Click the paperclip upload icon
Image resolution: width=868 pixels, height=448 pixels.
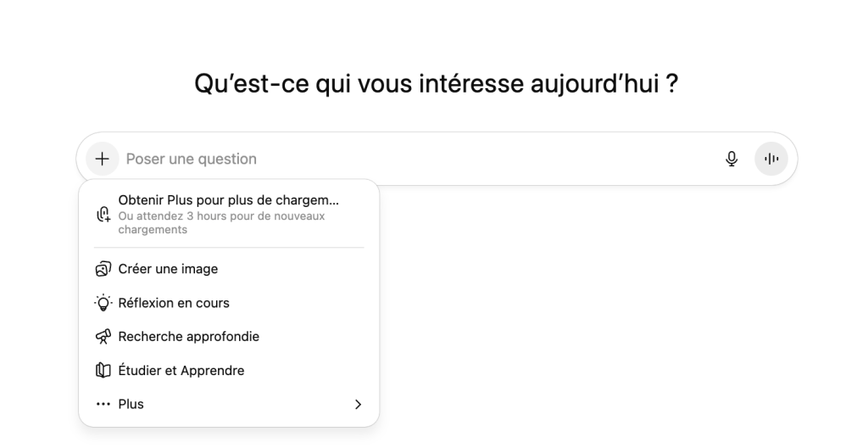(x=103, y=214)
